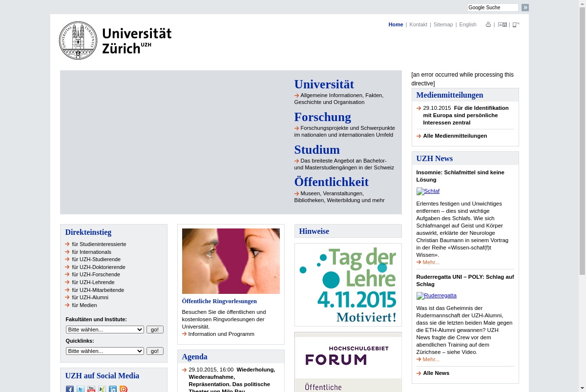Open the Quicklinks dropdown
Image resolution: width=586 pixels, height=392 pixels.
click(x=105, y=351)
